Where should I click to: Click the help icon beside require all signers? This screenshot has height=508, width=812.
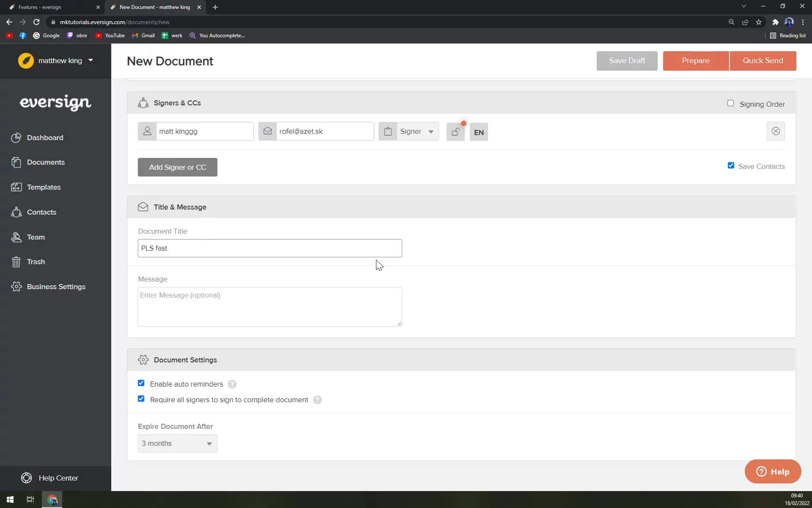[317, 400]
